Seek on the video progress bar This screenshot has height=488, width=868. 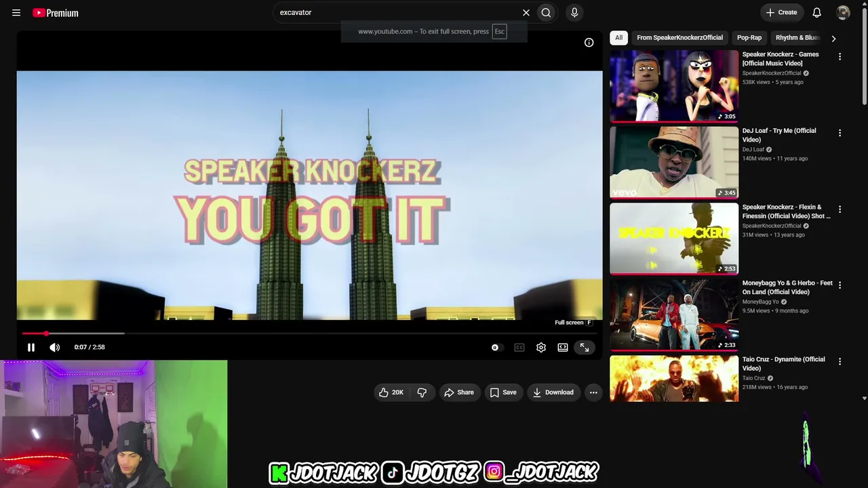pos(309,333)
